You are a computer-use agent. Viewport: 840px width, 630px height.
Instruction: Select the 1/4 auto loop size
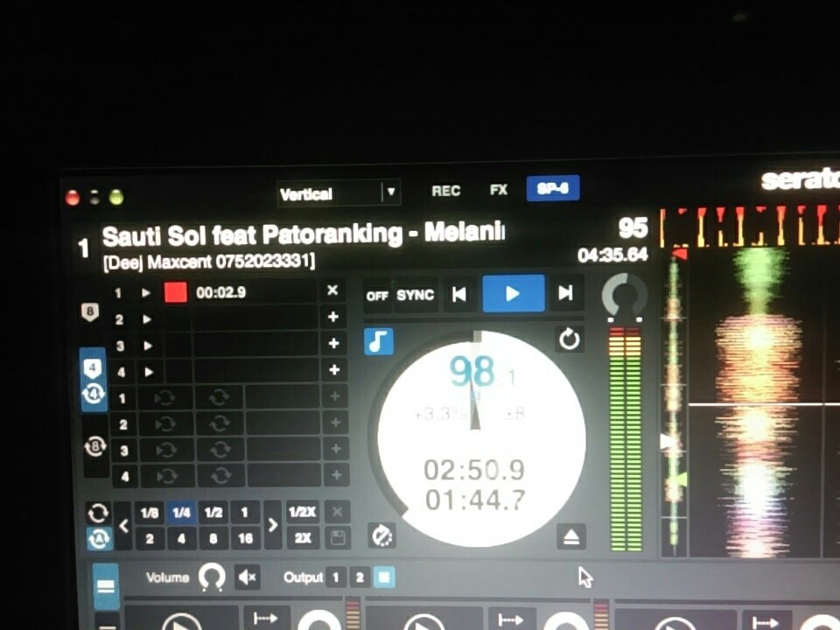181,514
